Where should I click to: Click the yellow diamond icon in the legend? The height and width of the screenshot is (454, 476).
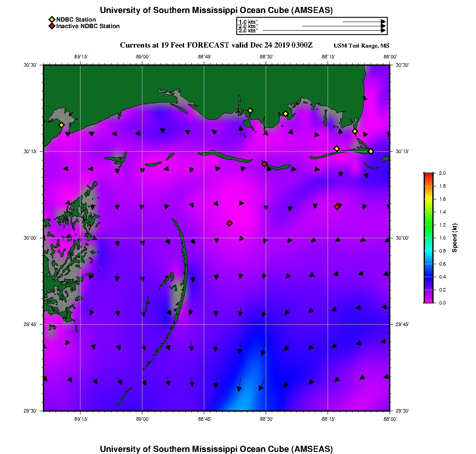click(51, 19)
